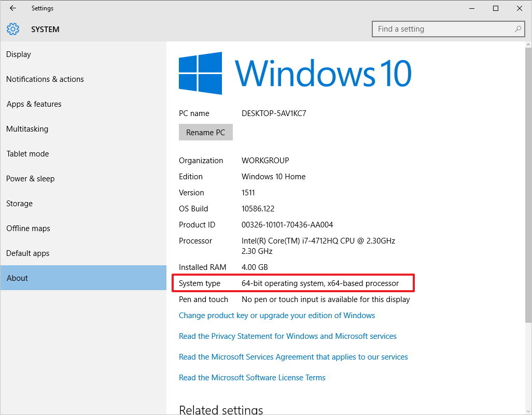
Task: Select Apps & features in the sidebar
Action: [x=34, y=104]
